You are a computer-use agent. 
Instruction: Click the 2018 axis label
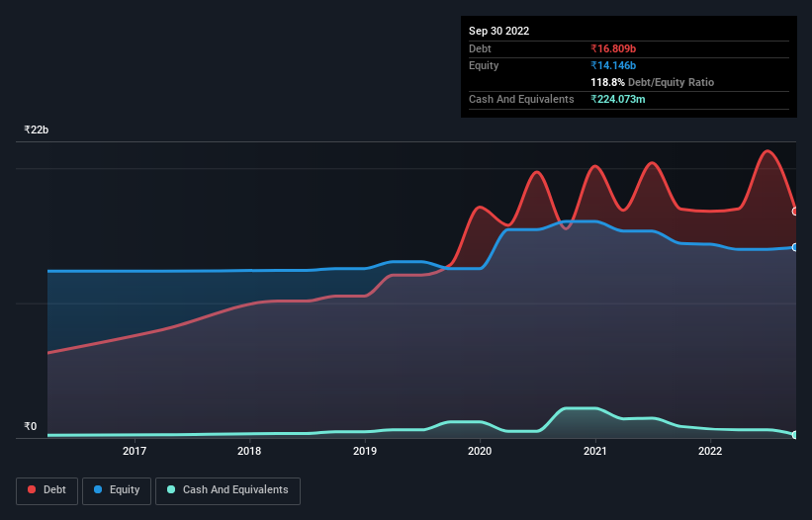[249, 451]
